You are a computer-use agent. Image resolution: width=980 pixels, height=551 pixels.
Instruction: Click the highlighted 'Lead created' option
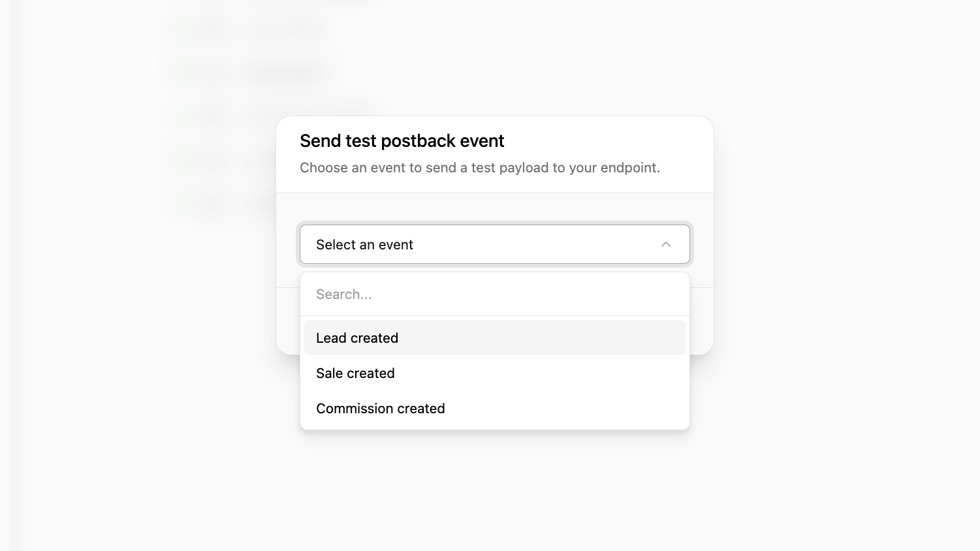(x=357, y=338)
